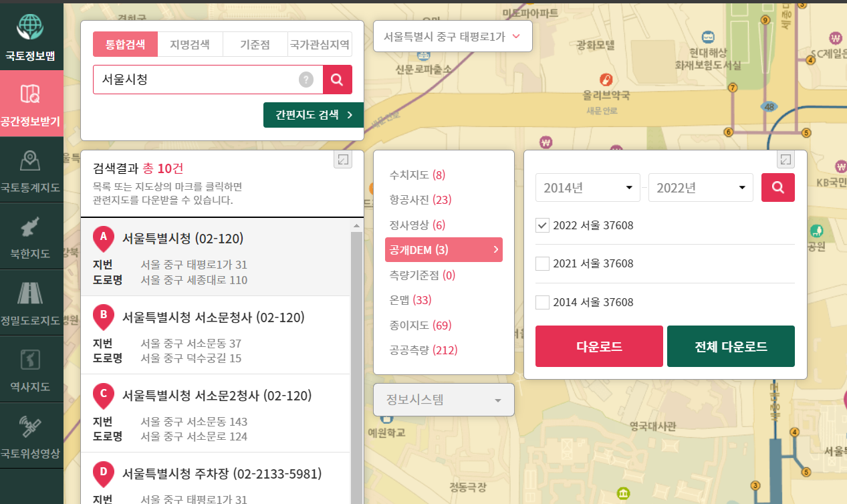Check the 2021 서울 37608 dataset
The width and height of the screenshot is (847, 504).
(541, 263)
